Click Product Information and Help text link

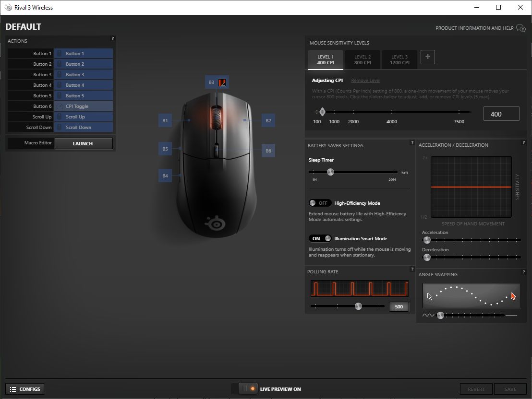click(x=474, y=28)
